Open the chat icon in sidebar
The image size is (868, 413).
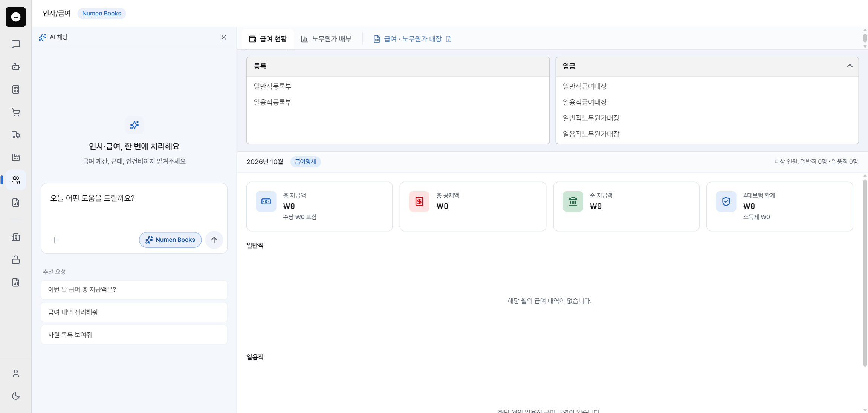(x=16, y=44)
